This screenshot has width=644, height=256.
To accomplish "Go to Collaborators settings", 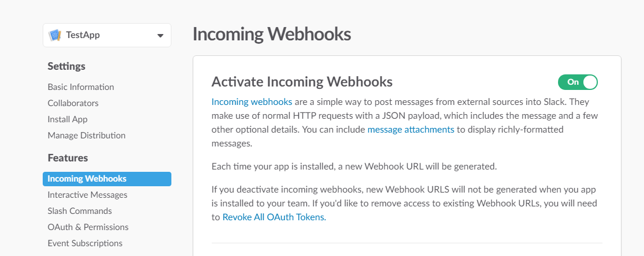I will pos(73,103).
